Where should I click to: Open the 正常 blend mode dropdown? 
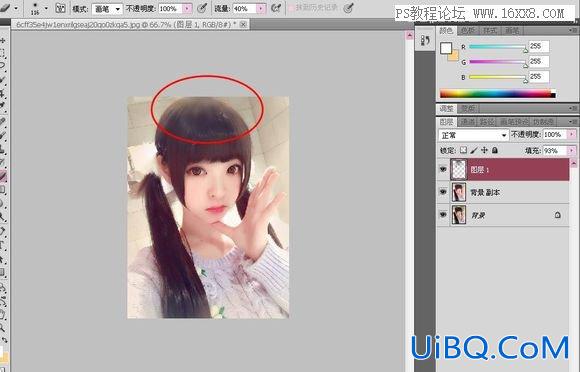[x=473, y=135]
